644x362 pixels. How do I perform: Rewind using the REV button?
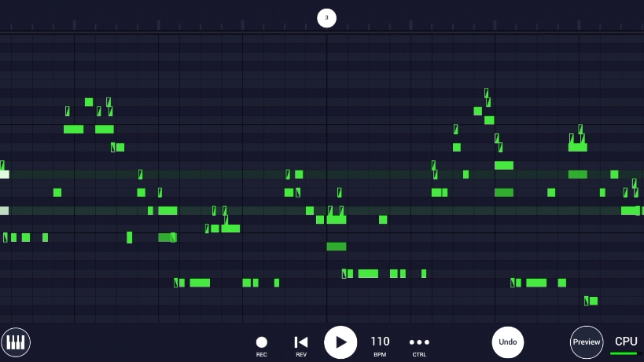pyautogui.click(x=301, y=346)
